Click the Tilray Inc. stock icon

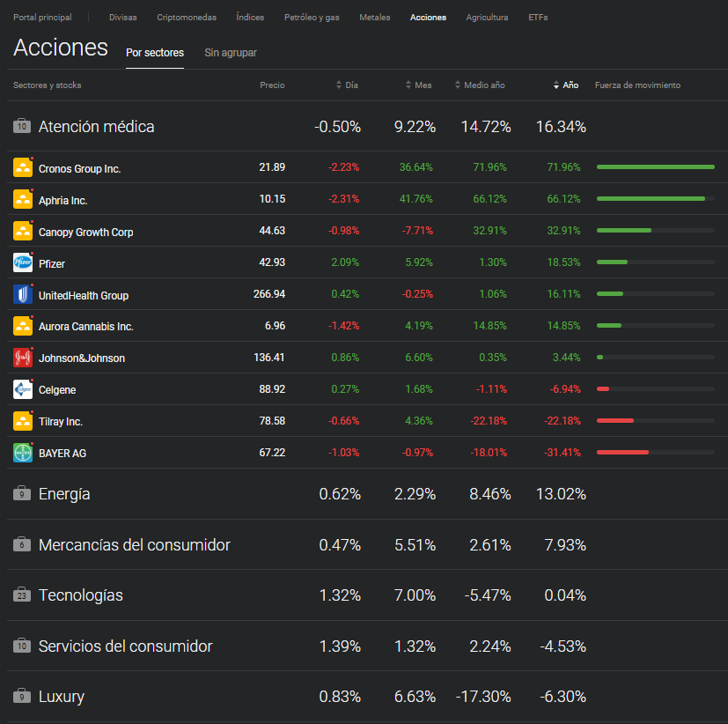[x=23, y=421]
